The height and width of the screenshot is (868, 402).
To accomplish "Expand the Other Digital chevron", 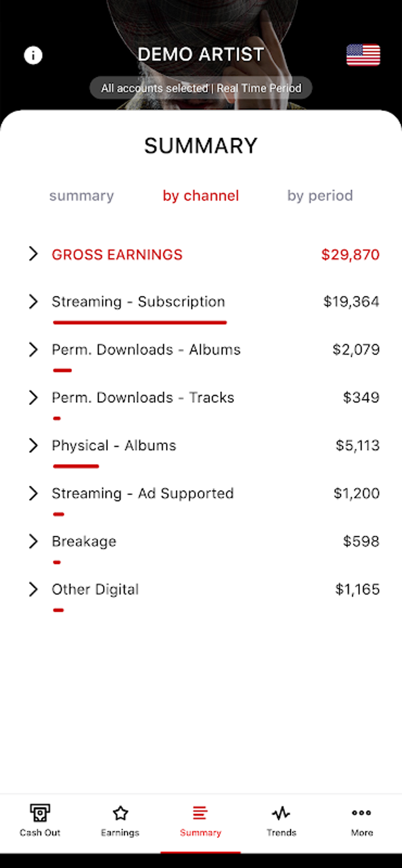I will click(x=33, y=589).
